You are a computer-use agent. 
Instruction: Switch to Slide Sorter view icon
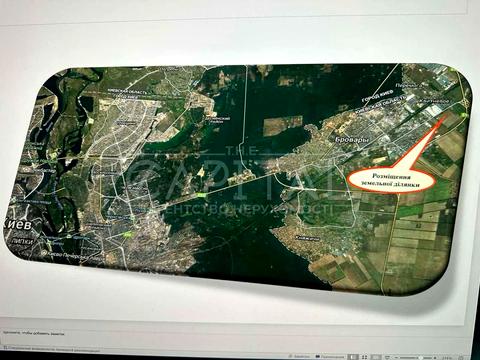coord(364,357)
